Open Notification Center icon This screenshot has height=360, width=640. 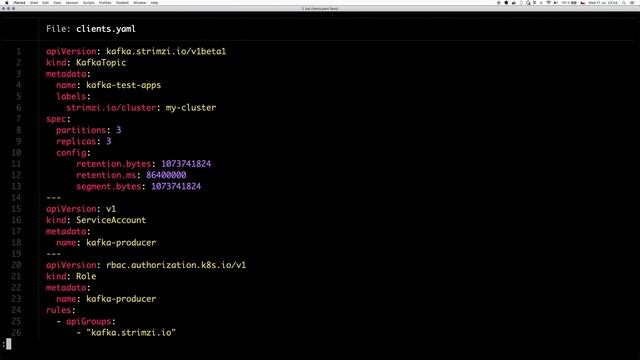tap(631, 2)
